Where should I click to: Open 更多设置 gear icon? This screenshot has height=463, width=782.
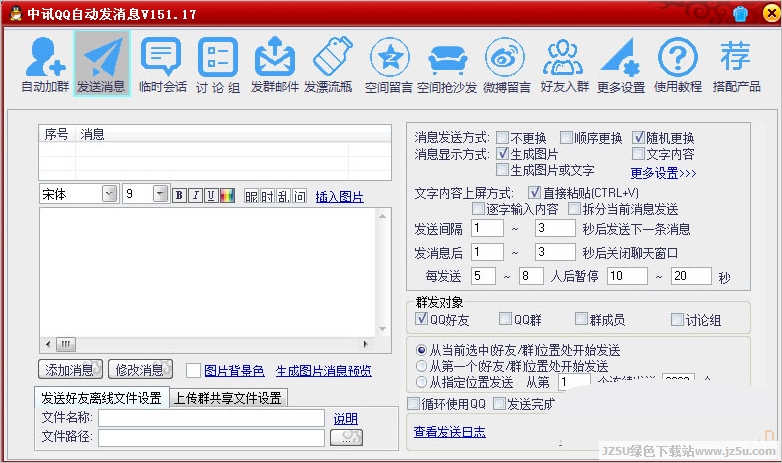tap(621, 64)
